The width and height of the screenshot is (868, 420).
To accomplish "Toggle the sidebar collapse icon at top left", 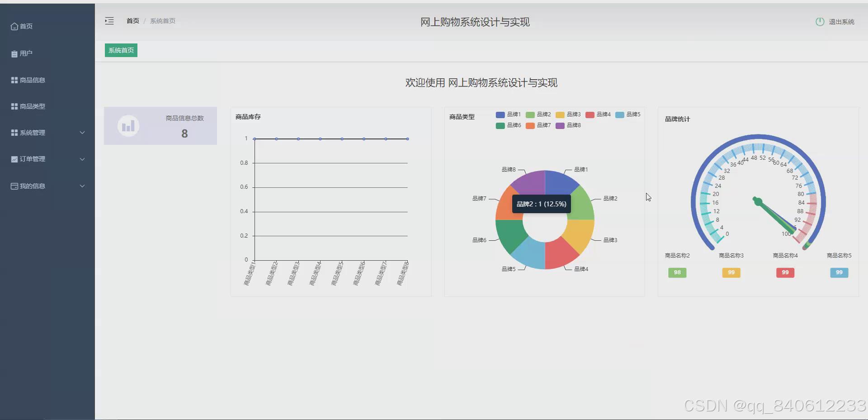I will point(109,21).
